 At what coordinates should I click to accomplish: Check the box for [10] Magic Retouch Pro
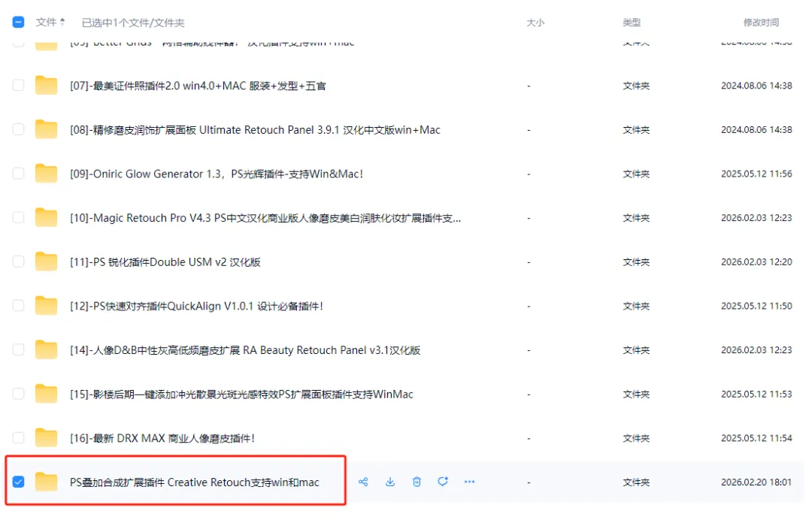(x=18, y=217)
